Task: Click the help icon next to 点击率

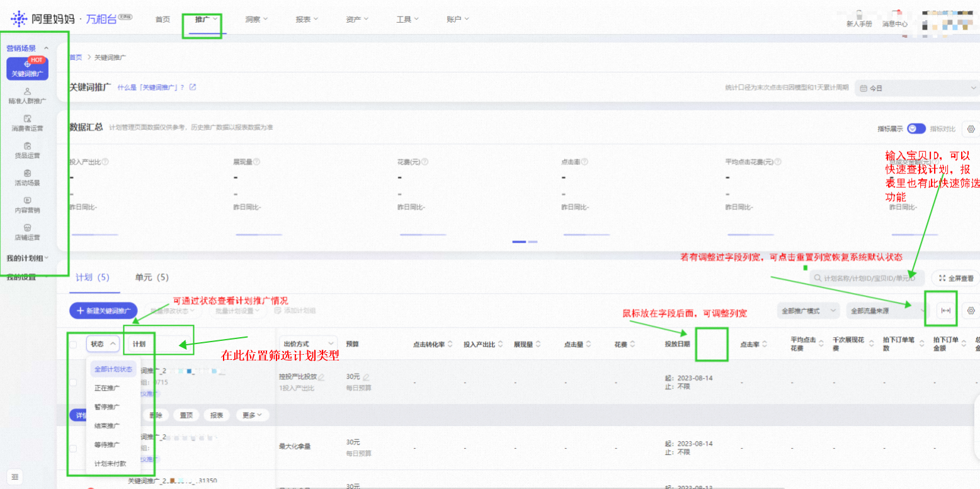Action: coord(584,162)
